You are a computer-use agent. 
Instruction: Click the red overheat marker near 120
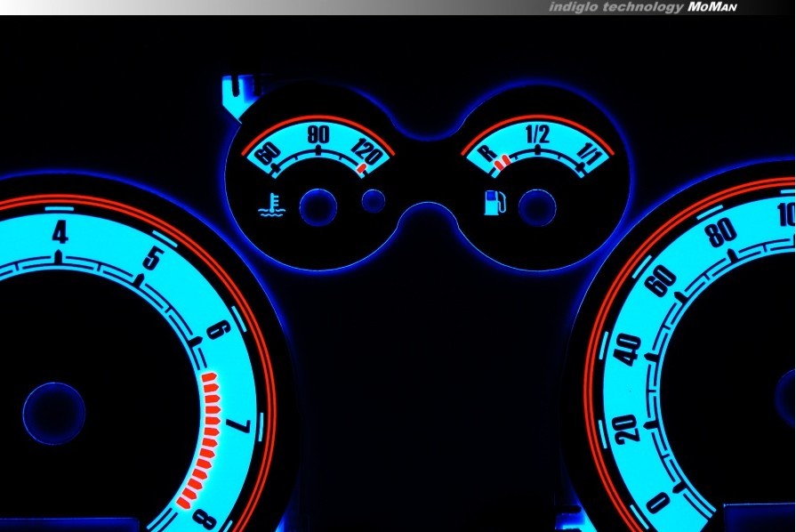click(x=362, y=168)
